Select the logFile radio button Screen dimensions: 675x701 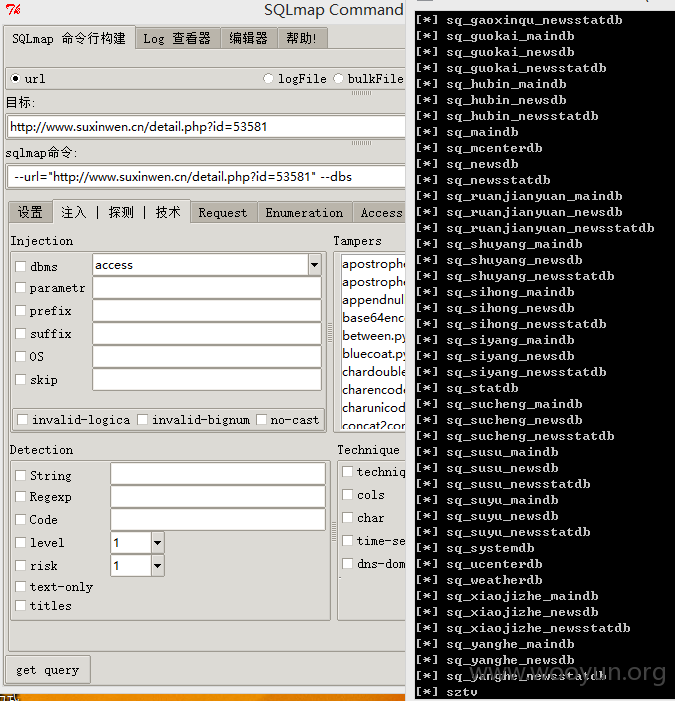(268, 79)
